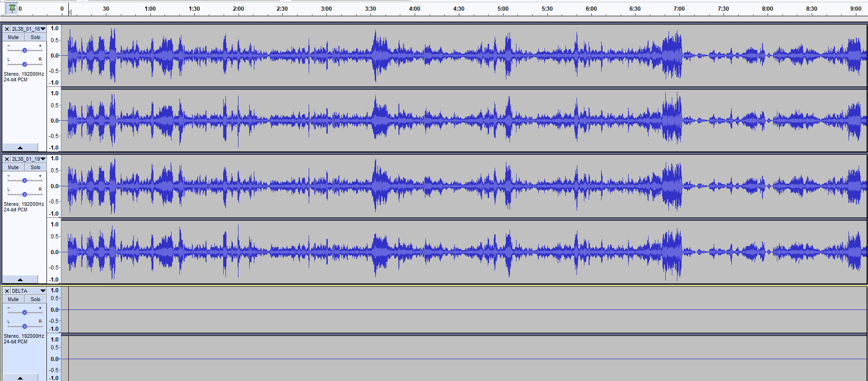This screenshot has width=868, height=381.
Task: Click the gain slider knob of DELTA track
Action: [25, 312]
